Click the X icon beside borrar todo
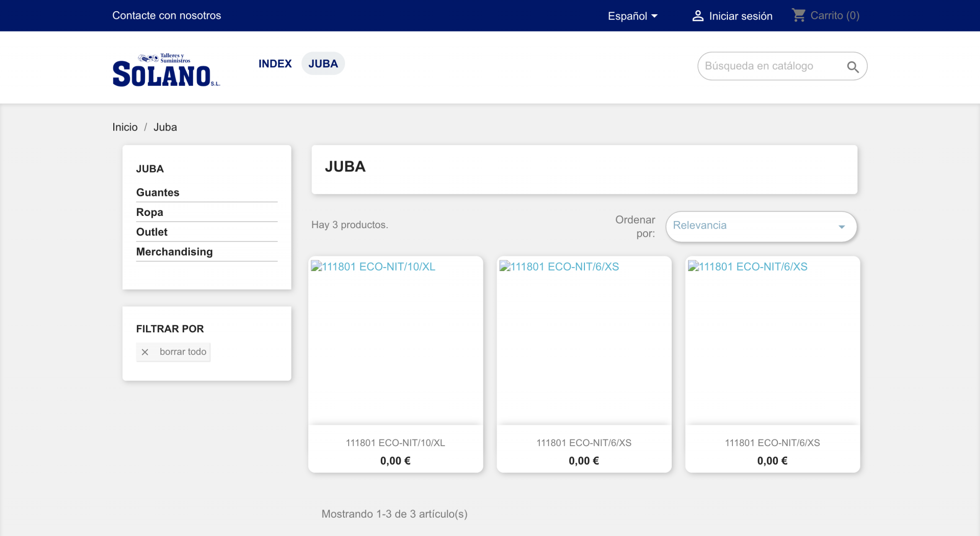This screenshot has width=980, height=536. click(x=145, y=352)
